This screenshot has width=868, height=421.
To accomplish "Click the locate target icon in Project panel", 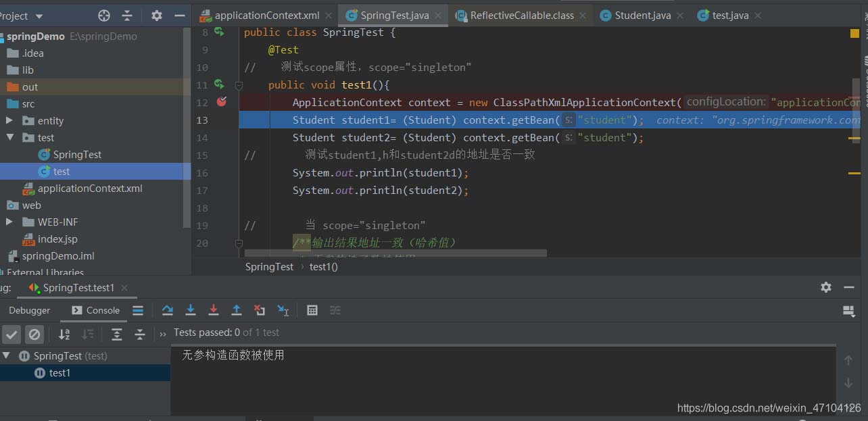I will [103, 16].
